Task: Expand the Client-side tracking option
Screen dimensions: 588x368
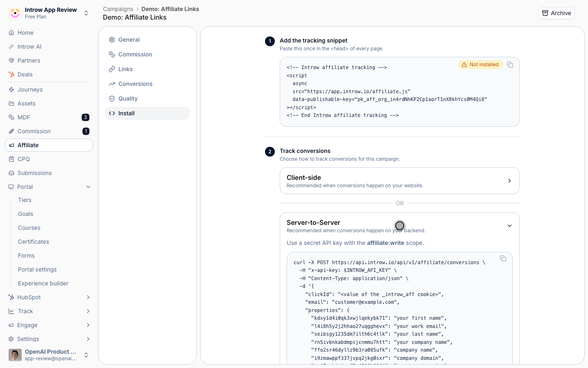Action: tap(400, 181)
